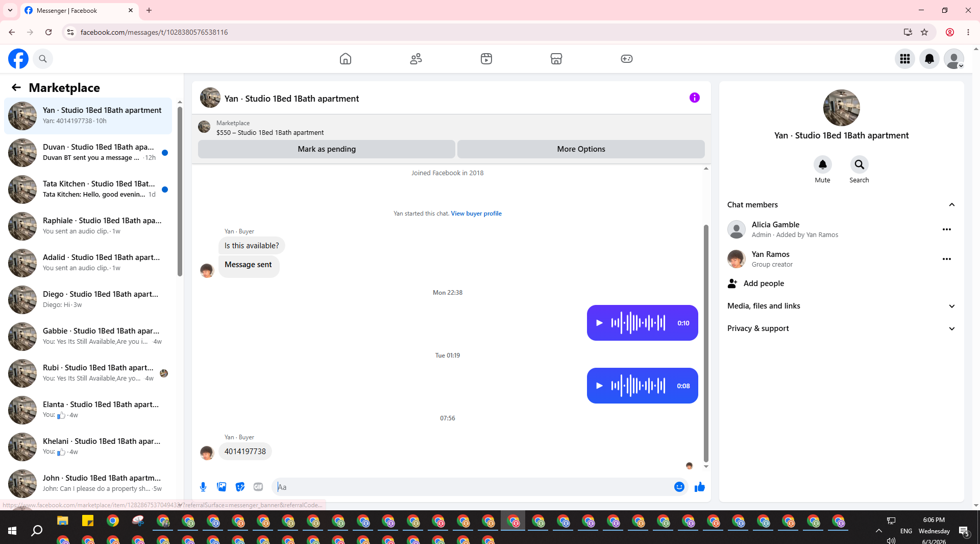Open the Facebook logo home link
Image resolution: width=980 pixels, height=544 pixels.
point(18,59)
